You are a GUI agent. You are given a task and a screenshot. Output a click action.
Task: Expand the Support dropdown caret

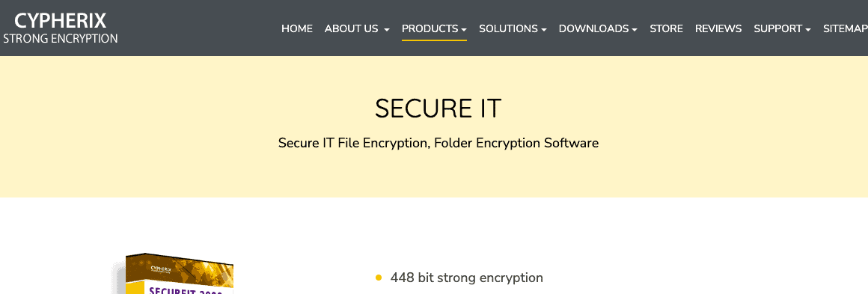click(808, 29)
